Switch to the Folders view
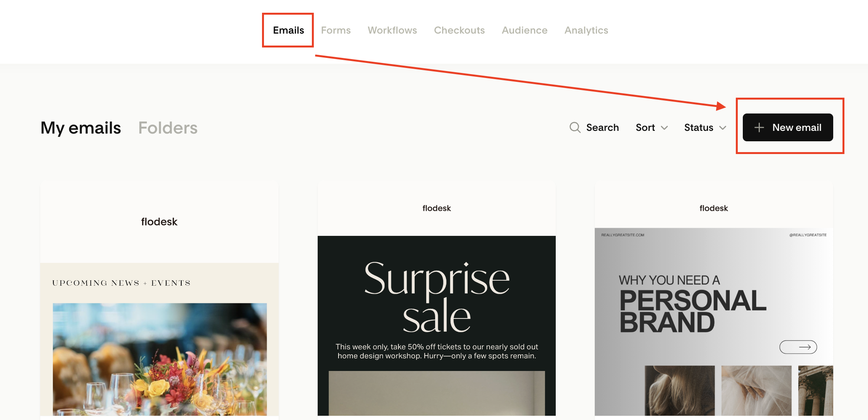This screenshot has height=420, width=868. tap(168, 128)
